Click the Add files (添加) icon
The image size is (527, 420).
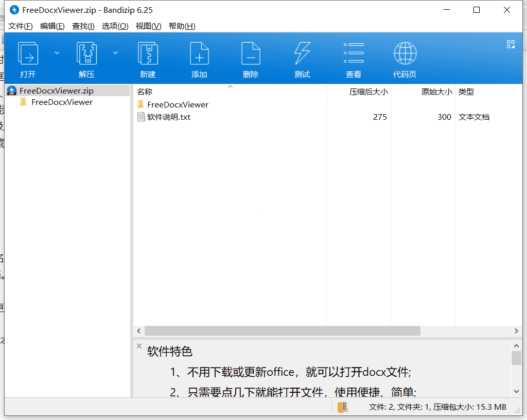click(199, 53)
